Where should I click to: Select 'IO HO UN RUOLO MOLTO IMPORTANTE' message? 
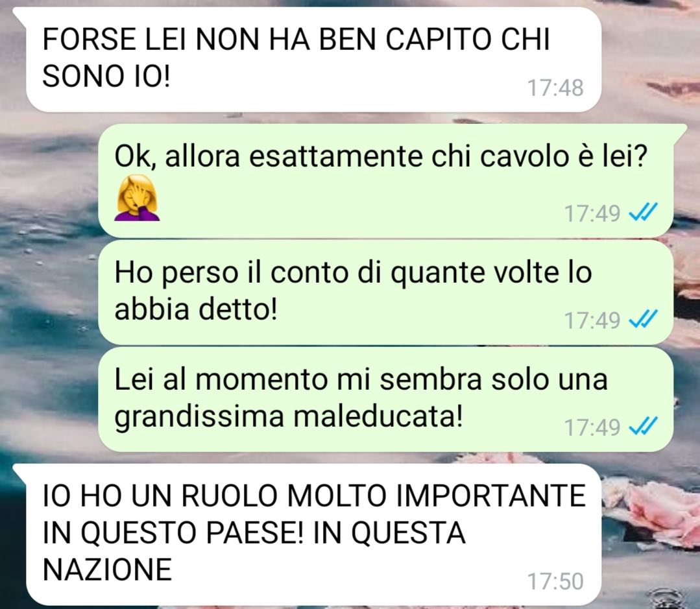313,534
